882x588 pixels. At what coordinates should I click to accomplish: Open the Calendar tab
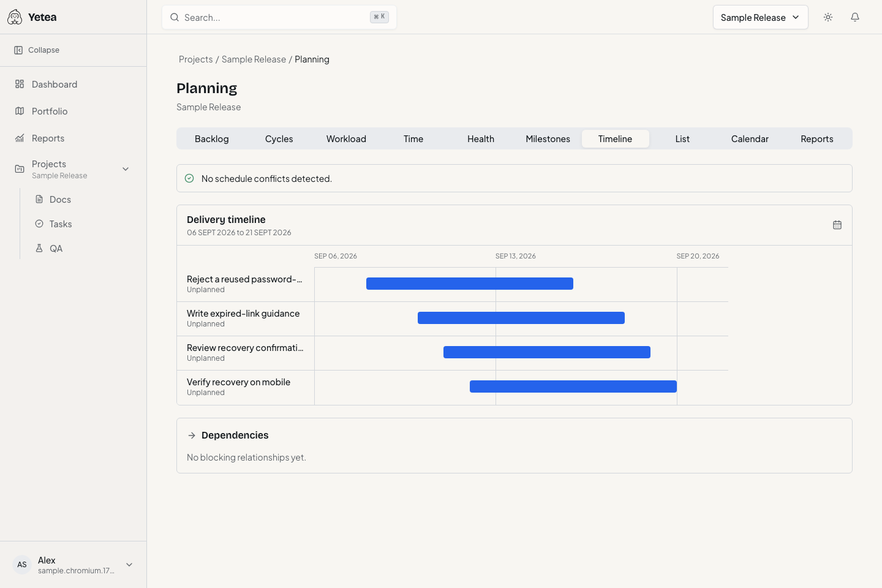[750, 139]
